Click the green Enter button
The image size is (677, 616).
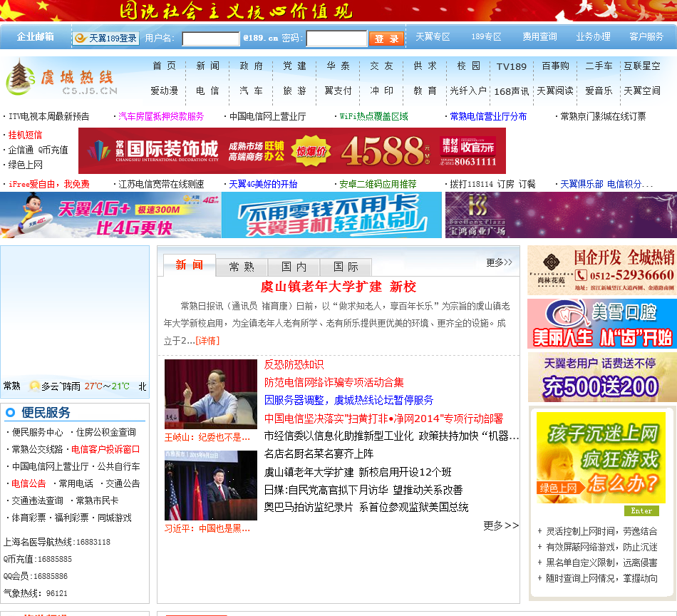tap(641, 510)
